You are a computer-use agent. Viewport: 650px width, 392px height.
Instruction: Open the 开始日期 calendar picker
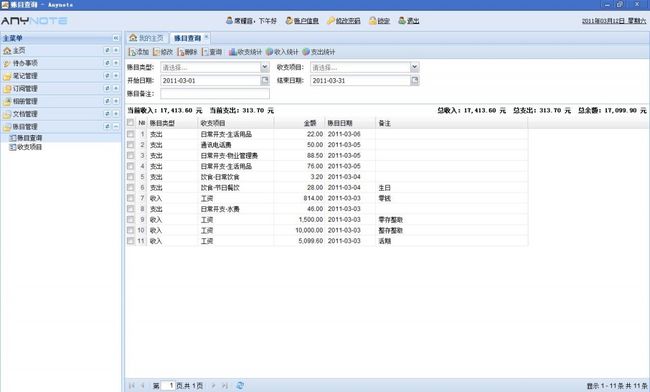coord(265,80)
